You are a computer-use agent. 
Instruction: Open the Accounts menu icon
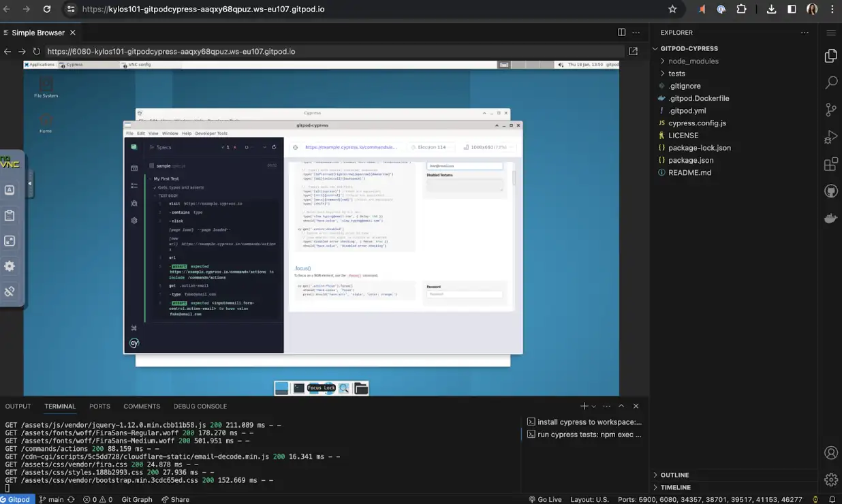coord(830,453)
